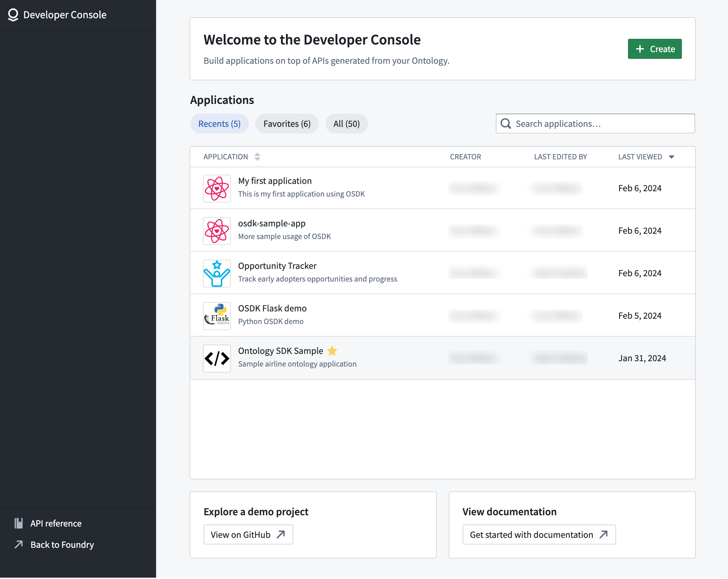Screen dimensions: 728x579
Task: Click 'Track early adopters opportunities and progress'
Action: (318, 279)
